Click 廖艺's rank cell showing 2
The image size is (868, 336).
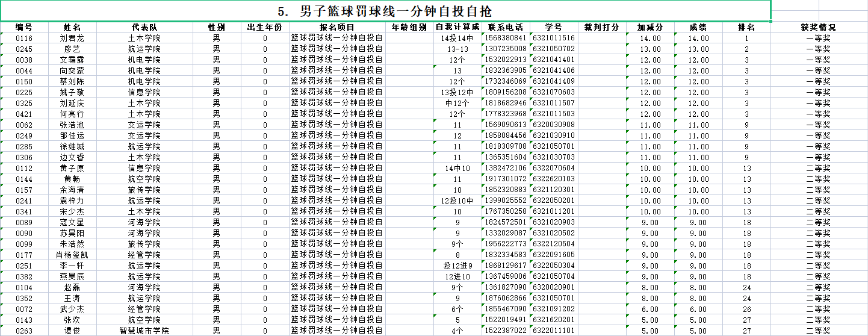click(x=746, y=49)
